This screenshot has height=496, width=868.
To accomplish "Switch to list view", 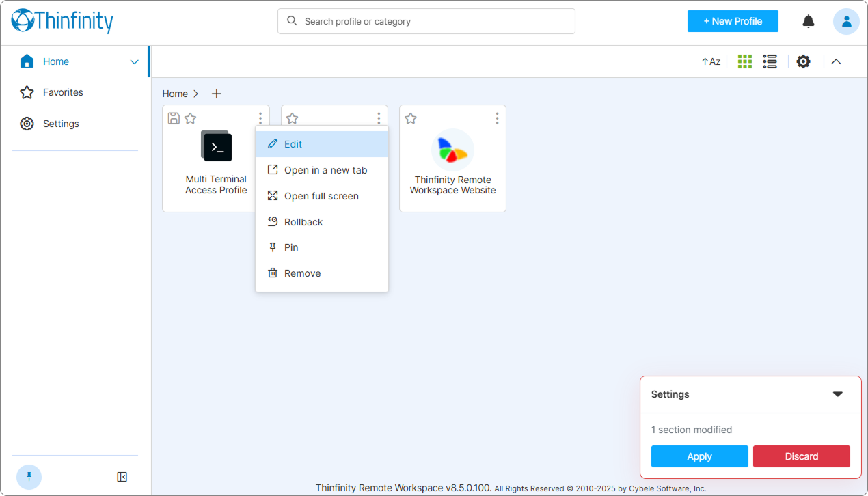I will coord(770,61).
